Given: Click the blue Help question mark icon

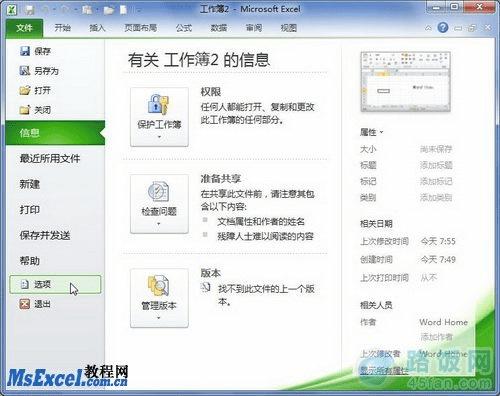Looking at the screenshot, I should point(443,27).
